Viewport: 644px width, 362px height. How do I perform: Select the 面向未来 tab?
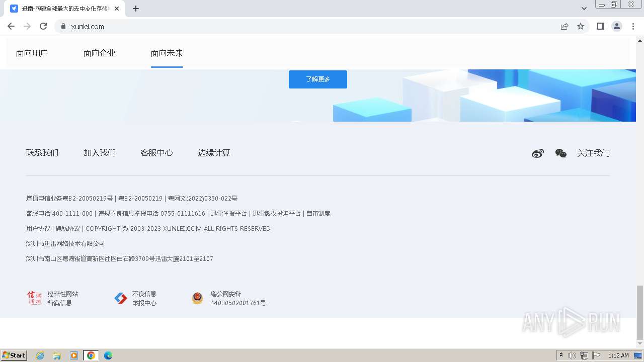pos(167,53)
